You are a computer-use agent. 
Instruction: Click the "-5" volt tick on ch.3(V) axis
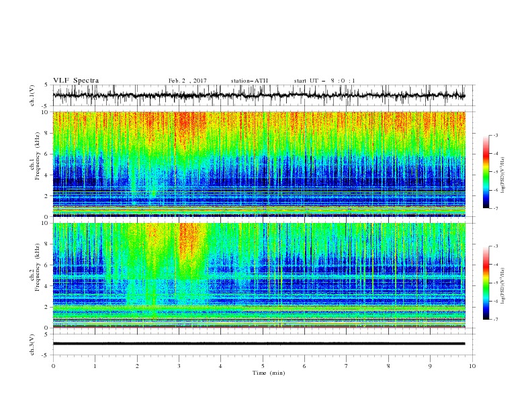46,355
